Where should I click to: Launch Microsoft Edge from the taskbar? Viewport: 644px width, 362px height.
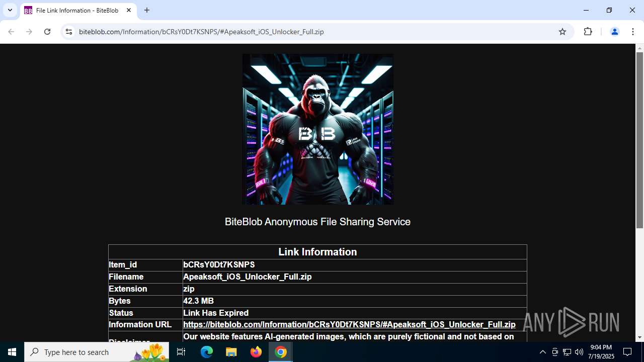pos(207,352)
